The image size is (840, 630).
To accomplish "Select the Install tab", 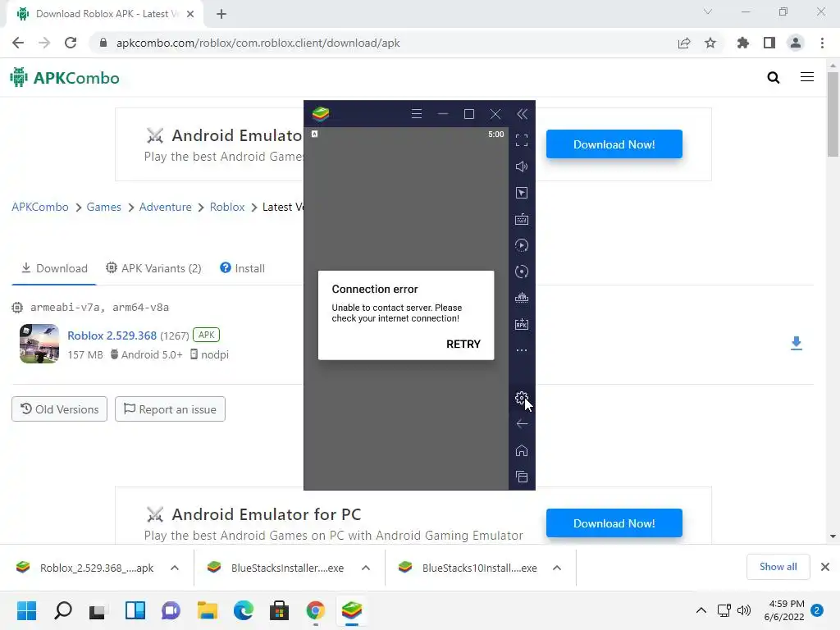I will tap(242, 268).
